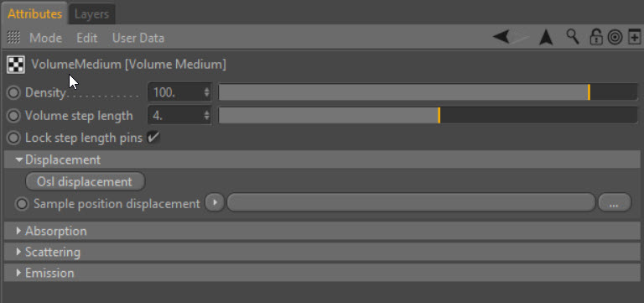The width and height of the screenshot is (644, 303).
Task: Click the ellipsis browse button
Action: pyautogui.click(x=615, y=203)
